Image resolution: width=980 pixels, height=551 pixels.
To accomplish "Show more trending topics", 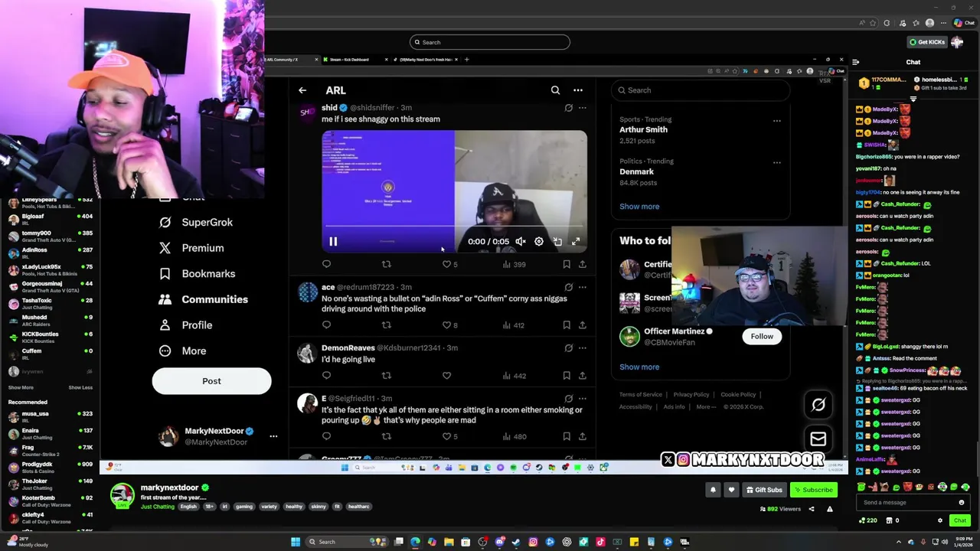I will click(x=639, y=207).
